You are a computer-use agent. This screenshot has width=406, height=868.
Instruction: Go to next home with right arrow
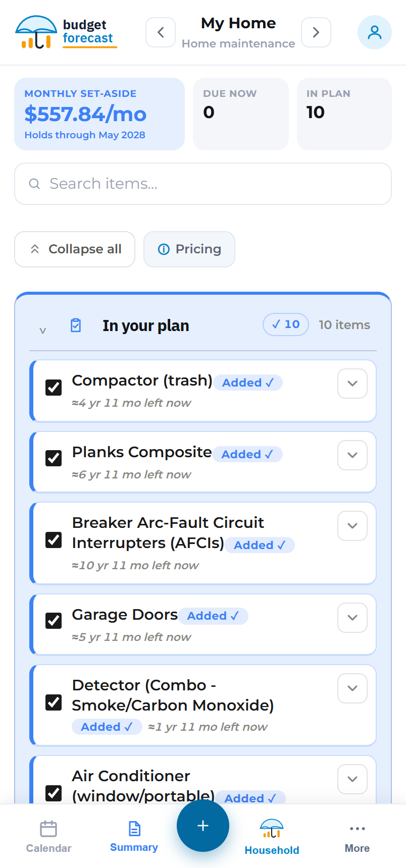tap(316, 32)
